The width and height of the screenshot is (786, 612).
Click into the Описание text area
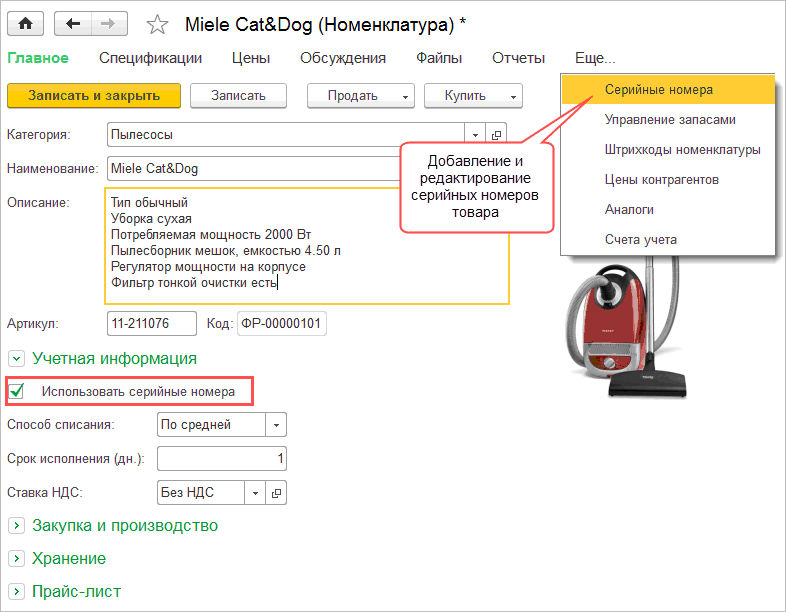[307, 246]
